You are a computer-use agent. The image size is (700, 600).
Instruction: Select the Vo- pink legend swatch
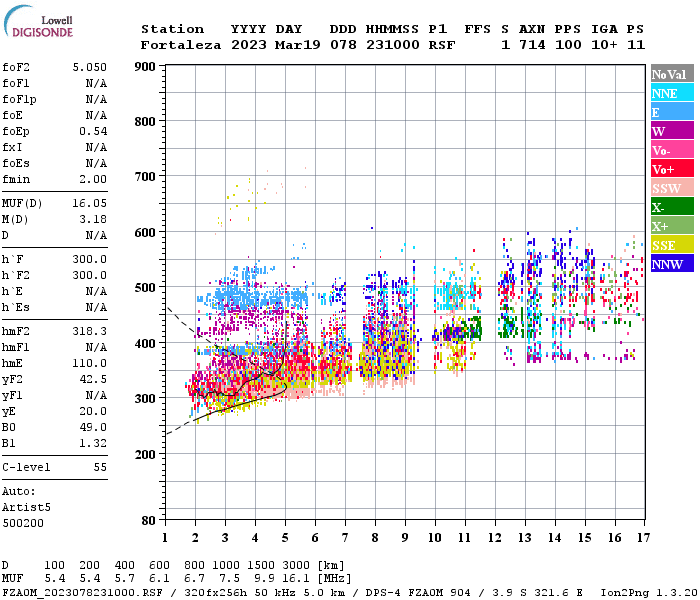point(672,150)
